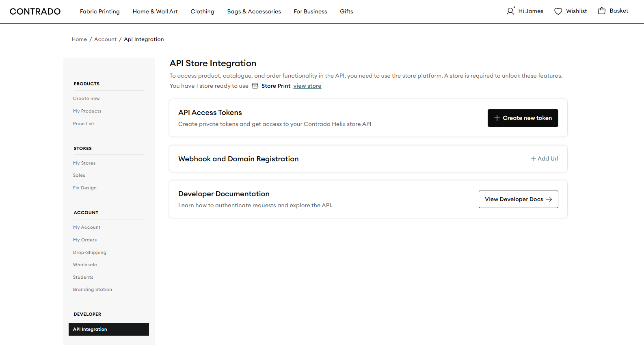
Task: Open My Orders in sidebar
Action: [x=85, y=240]
